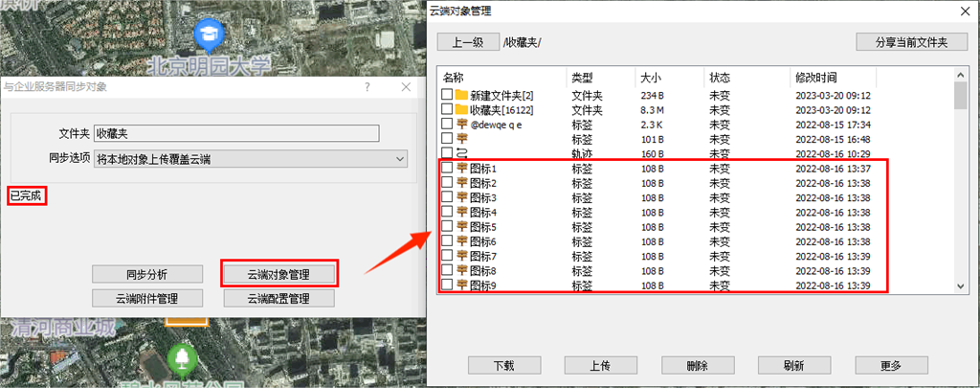Enable the checkbox for 图标7

447,257
